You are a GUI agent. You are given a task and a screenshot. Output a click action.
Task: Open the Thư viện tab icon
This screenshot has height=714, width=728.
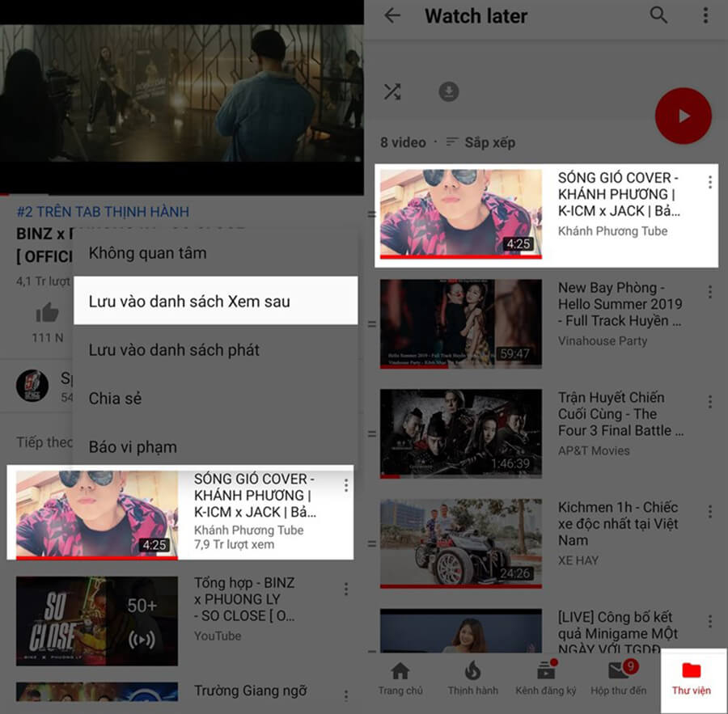(692, 675)
